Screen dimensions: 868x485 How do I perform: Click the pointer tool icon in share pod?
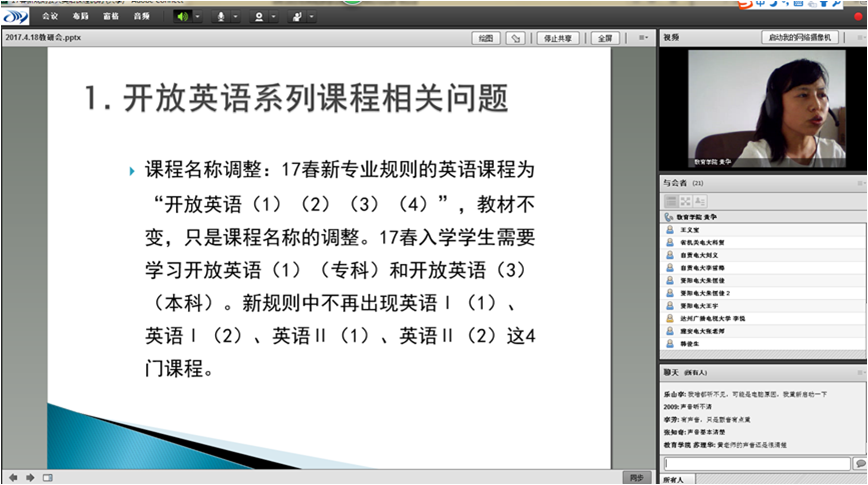coord(515,38)
